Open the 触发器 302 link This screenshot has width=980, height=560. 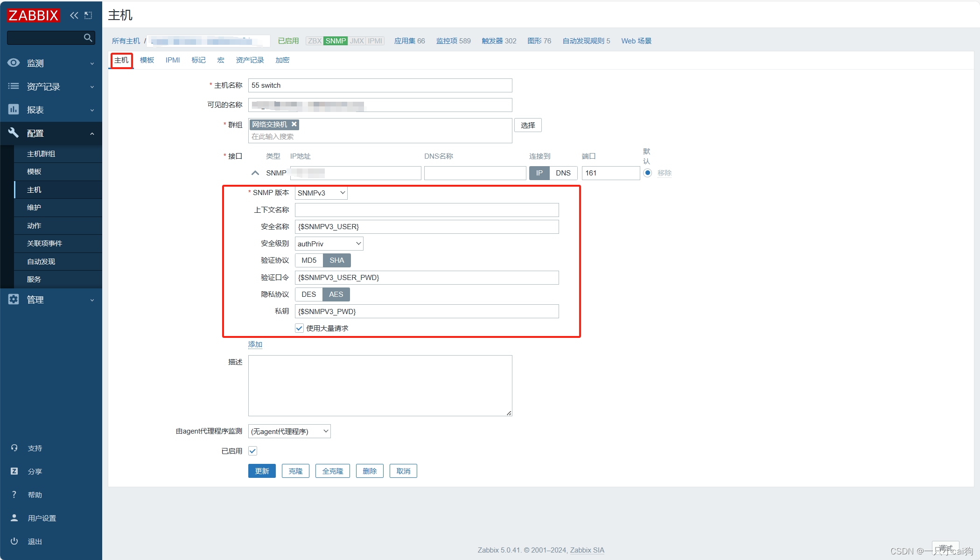pyautogui.click(x=498, y=41)
